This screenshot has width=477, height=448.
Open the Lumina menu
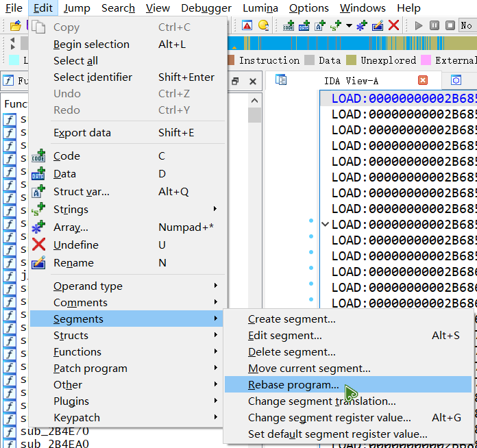click(260, 8)
